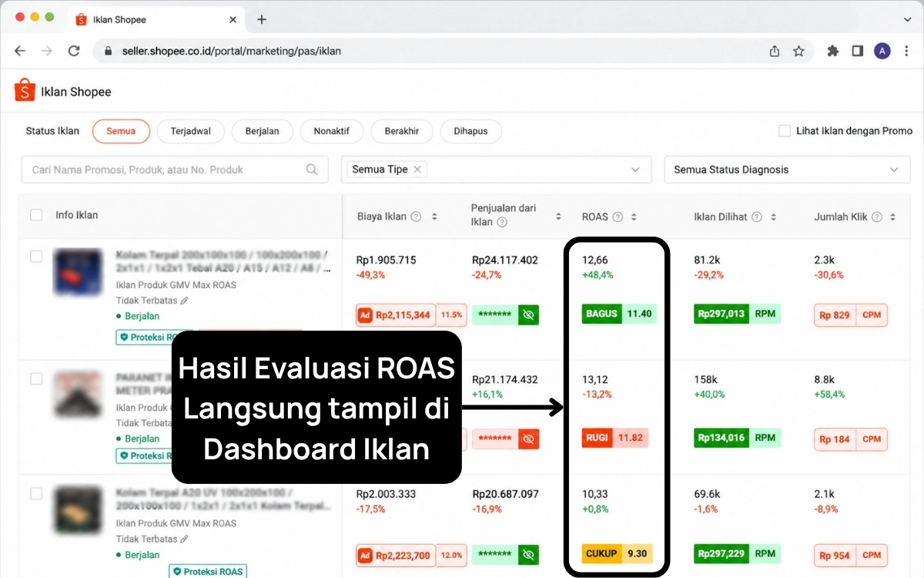Viewport: 924px width, 578px height.
Task: Click the CUKUP 9.30 ROAS badge
Action: click(617, 553)
